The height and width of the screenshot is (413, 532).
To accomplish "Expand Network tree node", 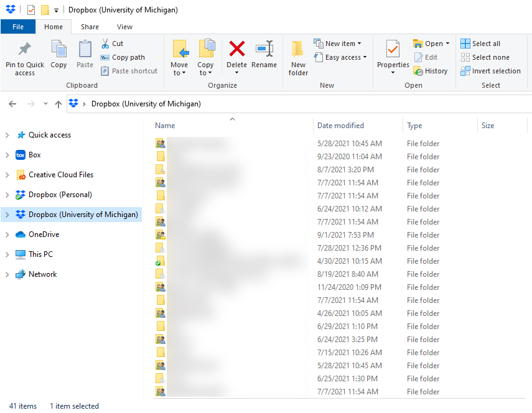I will click(7, 274).
